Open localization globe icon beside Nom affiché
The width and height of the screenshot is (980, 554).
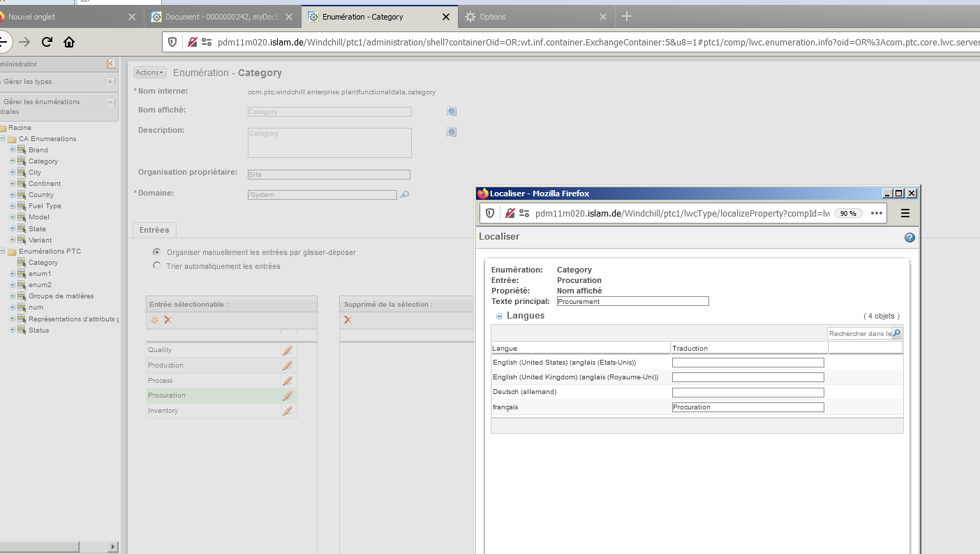click(452, 111)
